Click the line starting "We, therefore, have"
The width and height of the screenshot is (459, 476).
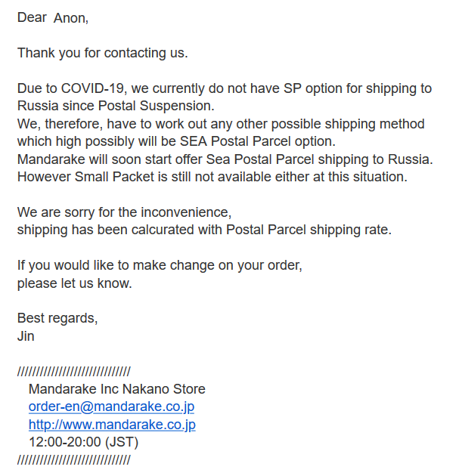[x=221, y=124]
